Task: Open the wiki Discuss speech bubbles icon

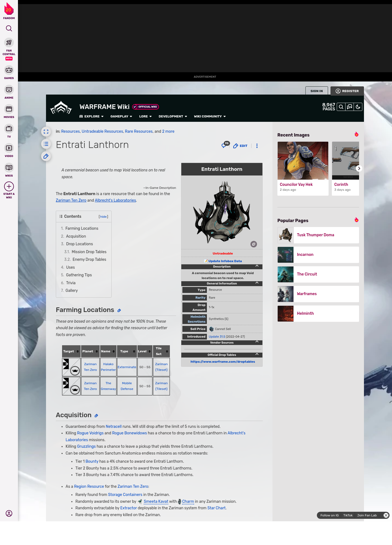Action: [350, 107]
